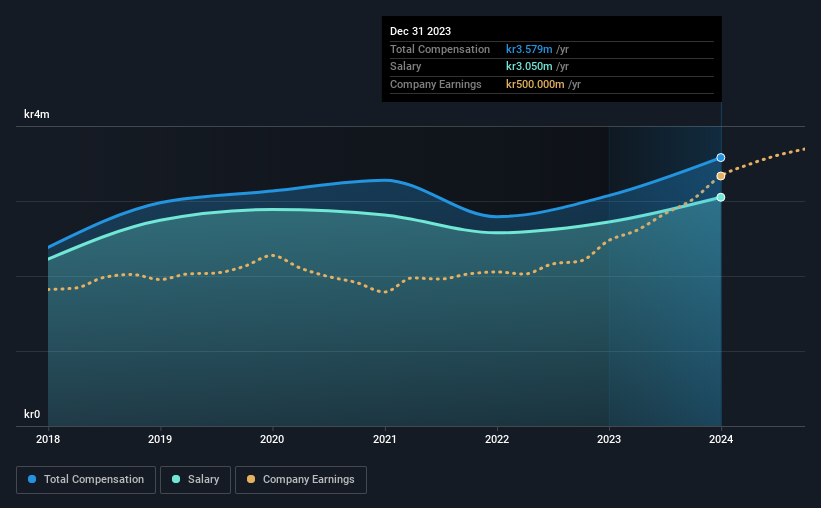
Task: Click the kr3.579m total compensation value
Action: 529,49
